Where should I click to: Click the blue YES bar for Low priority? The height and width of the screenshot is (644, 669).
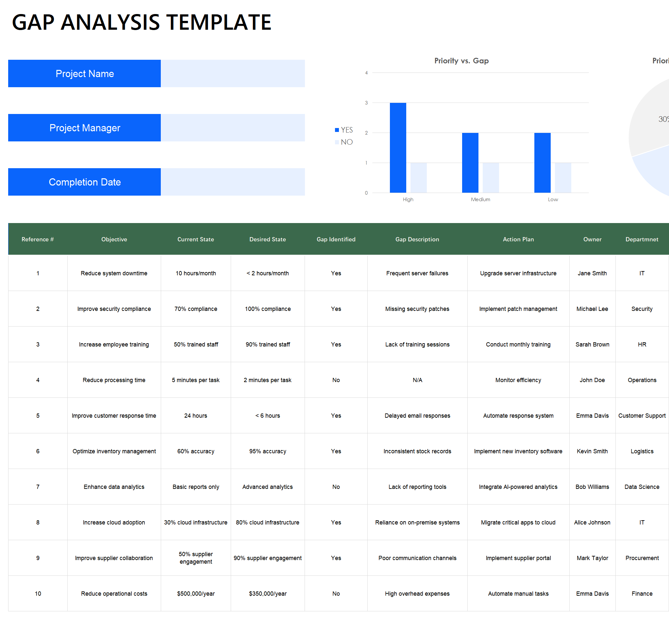coord(543,163)
